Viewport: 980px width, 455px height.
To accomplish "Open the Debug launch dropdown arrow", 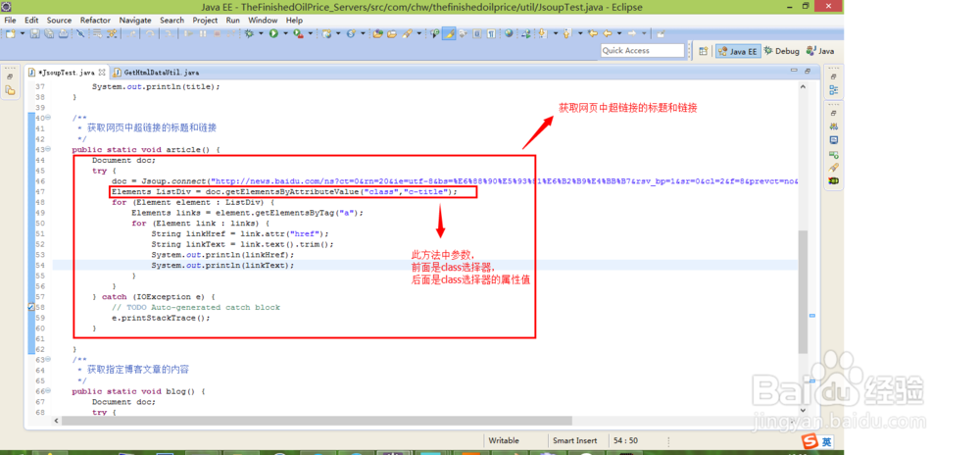I will coord(261,33).
